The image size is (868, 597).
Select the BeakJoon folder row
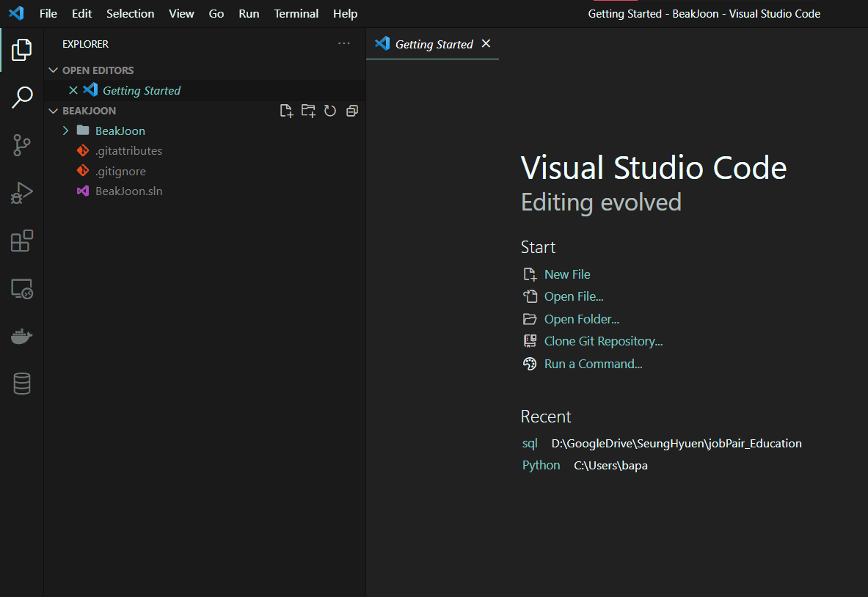pos(205,131)
